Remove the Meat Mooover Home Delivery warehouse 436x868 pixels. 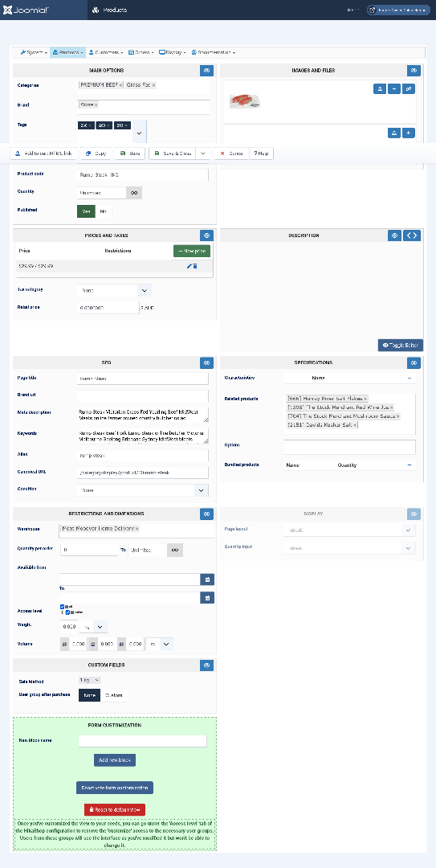(137, 529)
